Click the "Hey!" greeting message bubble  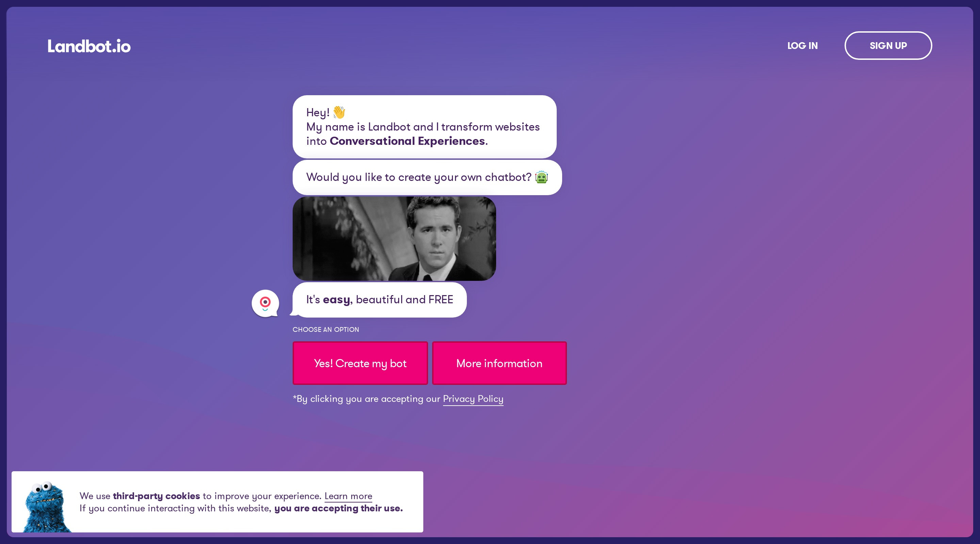pos(425,126)
